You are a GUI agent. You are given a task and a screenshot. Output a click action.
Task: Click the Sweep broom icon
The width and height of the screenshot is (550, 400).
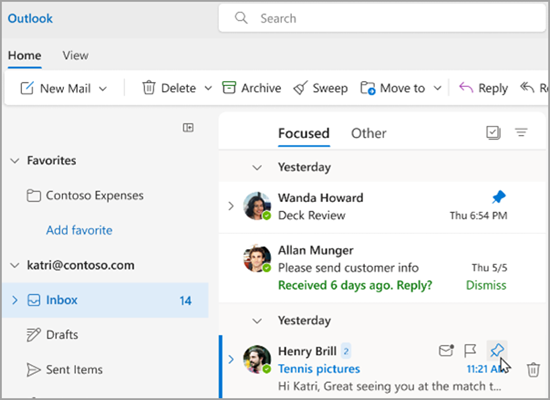coord(300,88)
